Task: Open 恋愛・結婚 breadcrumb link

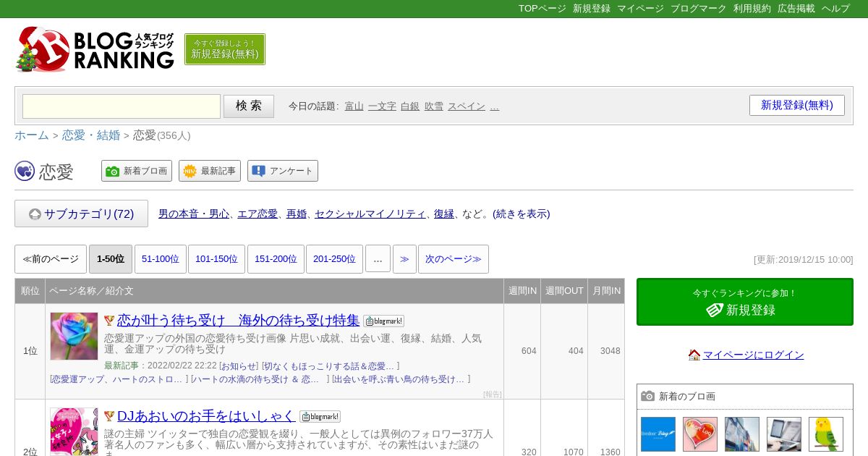Action: [91, 135]
